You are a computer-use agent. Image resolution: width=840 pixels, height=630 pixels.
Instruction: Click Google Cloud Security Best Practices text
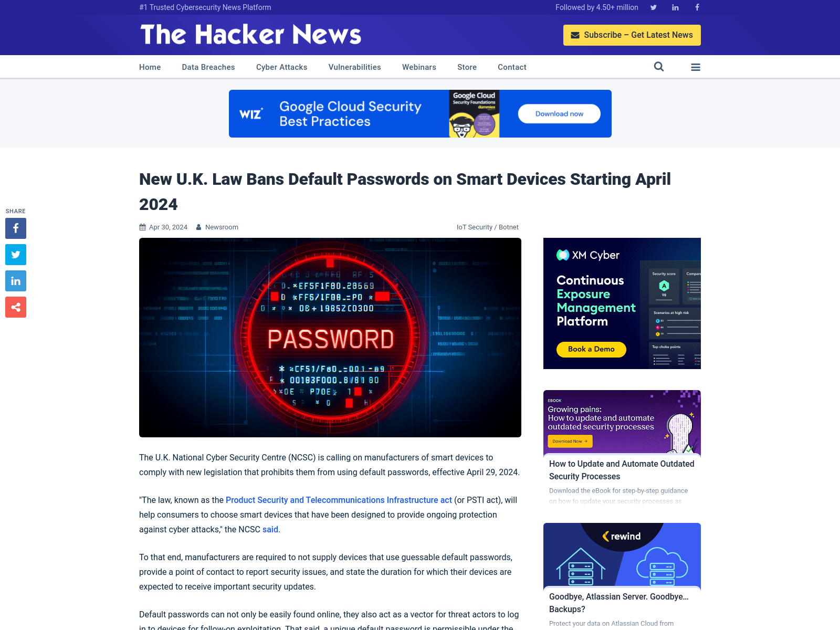coord(350,114)
